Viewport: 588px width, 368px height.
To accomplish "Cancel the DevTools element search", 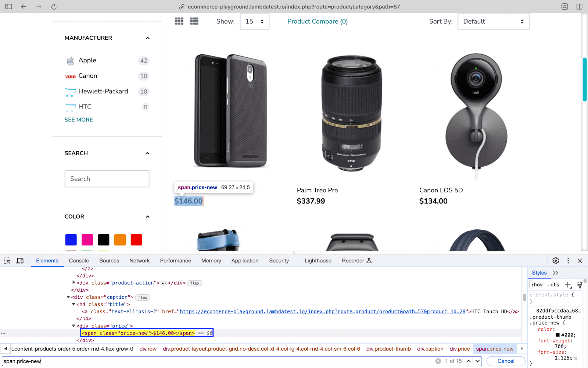I will click(506, 361).
